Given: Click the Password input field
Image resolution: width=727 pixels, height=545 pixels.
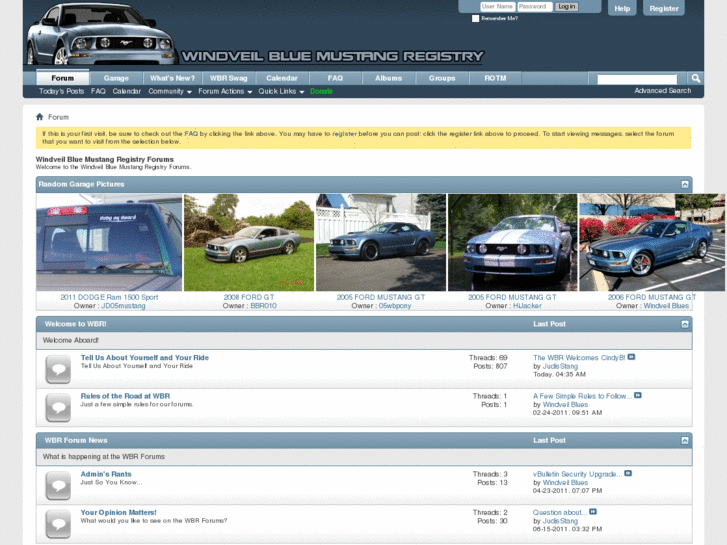Looking at the screenshot, I should (x=535, y=6).
